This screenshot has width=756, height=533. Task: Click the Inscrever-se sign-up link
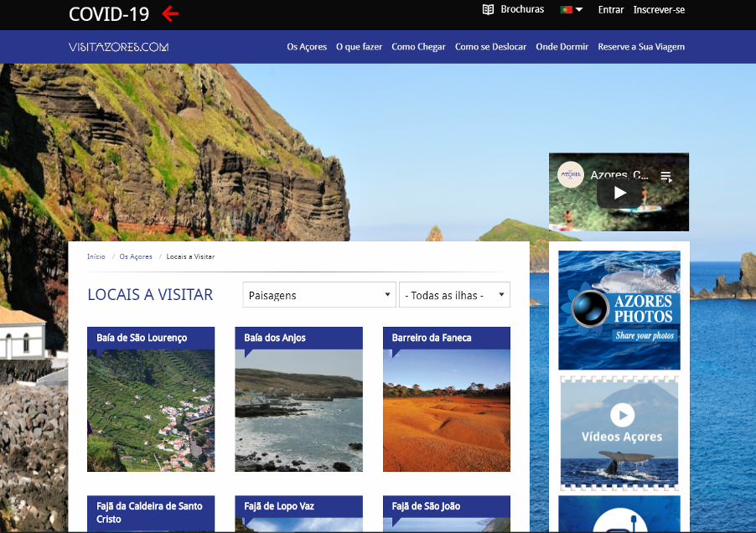click(659, 10)
